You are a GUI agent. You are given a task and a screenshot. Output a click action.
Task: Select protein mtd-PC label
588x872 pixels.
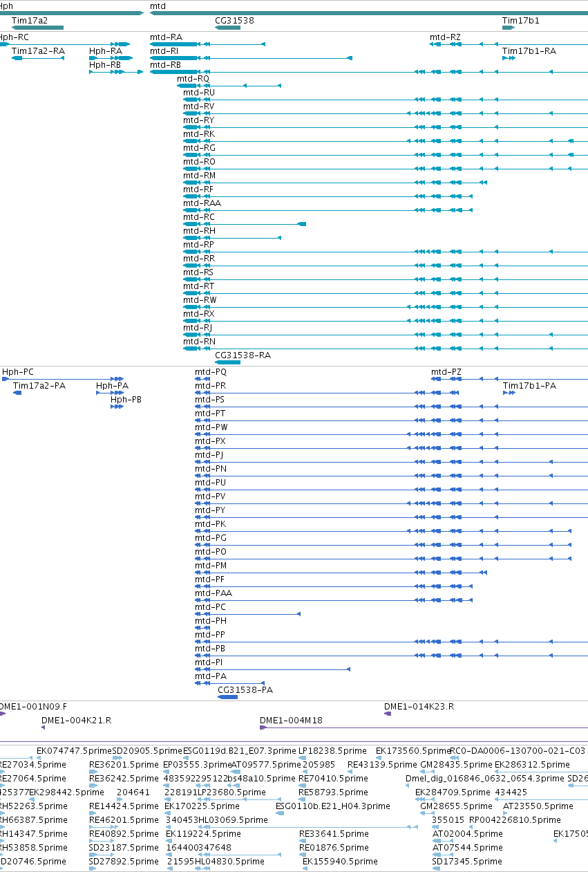pyautogui.click(x=211, y=607)
